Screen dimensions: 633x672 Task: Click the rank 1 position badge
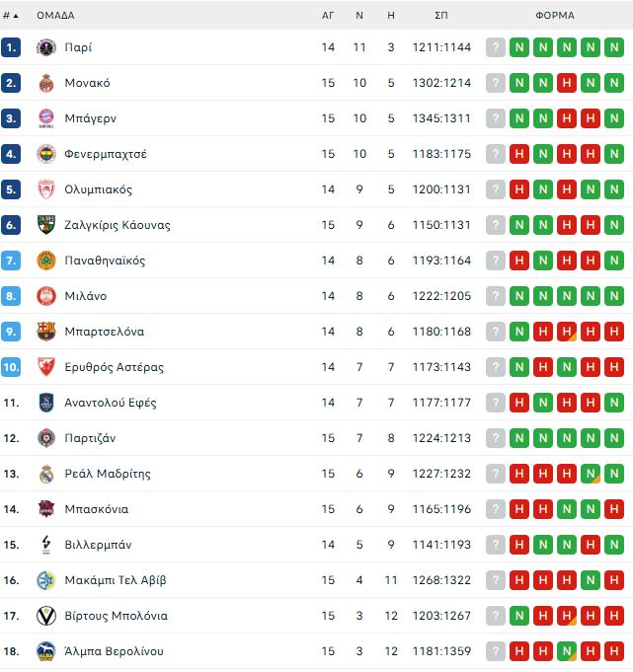pyautogui.click(x=11, y=47)
